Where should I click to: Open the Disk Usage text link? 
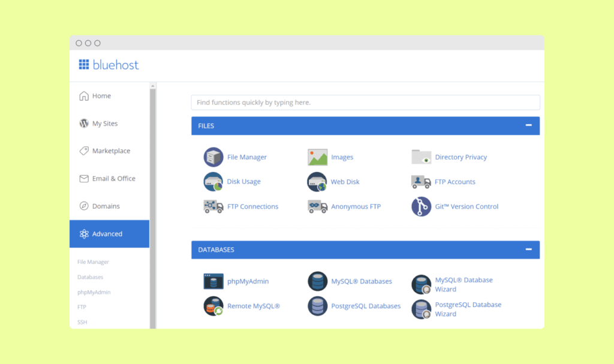(x=244, y=182)
